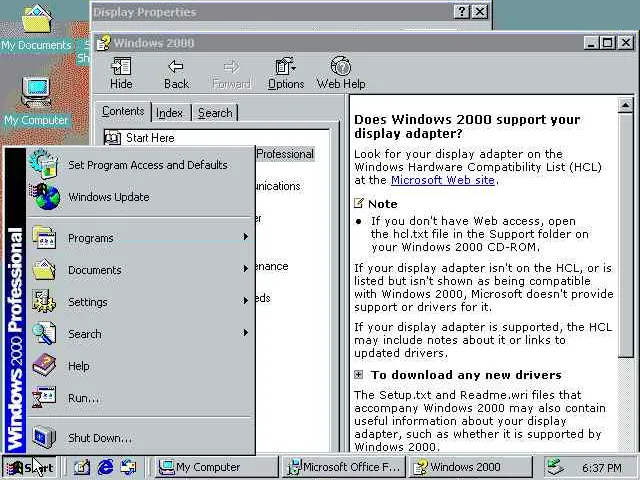
Task: Open the Options toolbar menu
Action: click(286, 73)
